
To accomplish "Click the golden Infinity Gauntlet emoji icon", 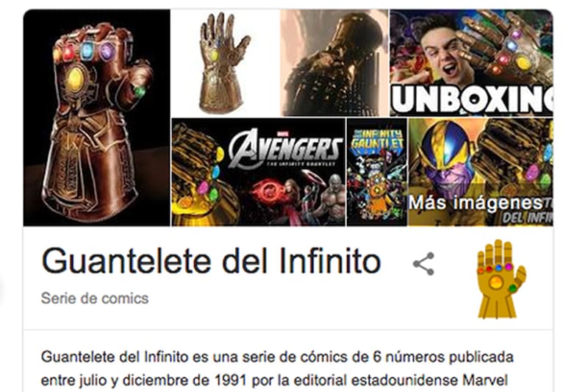I will (x=501, y=279).
